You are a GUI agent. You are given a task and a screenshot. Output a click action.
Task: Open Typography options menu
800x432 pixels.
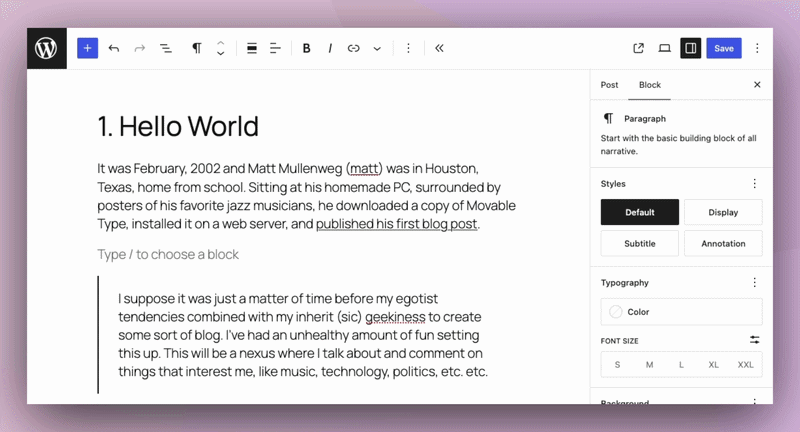tap(755, 283)
